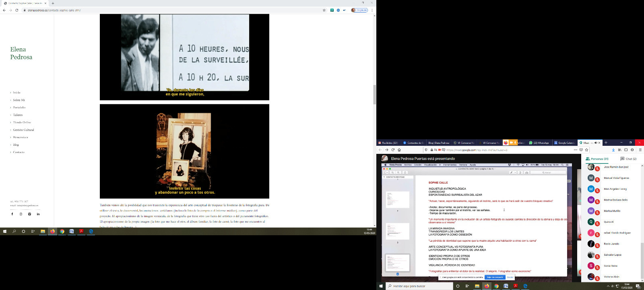The width and height of the screenshot is (644, 290).
Task: Show the Personas (31) tab in Meet
Action: point(597,159)
